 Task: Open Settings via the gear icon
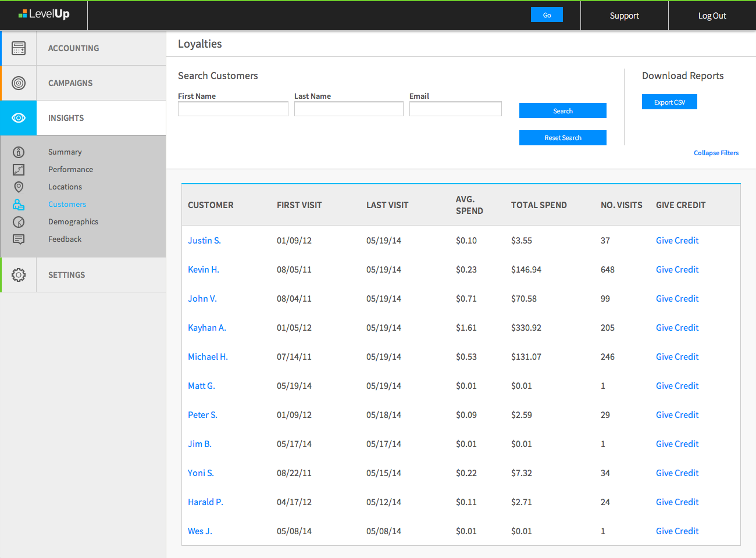(19, 274)
